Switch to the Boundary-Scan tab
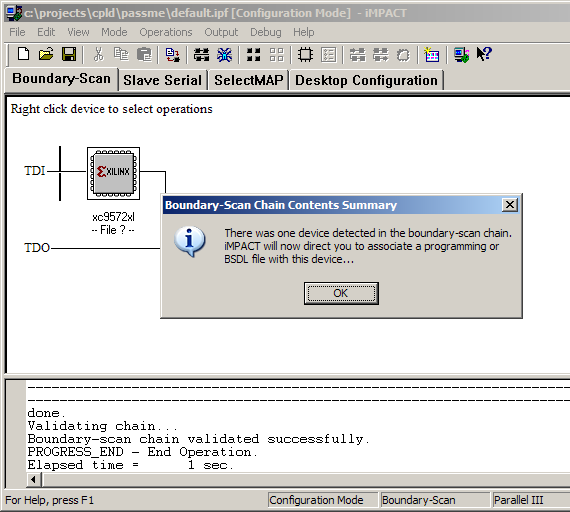The image size is (570, 512). (x=61, y=79)
